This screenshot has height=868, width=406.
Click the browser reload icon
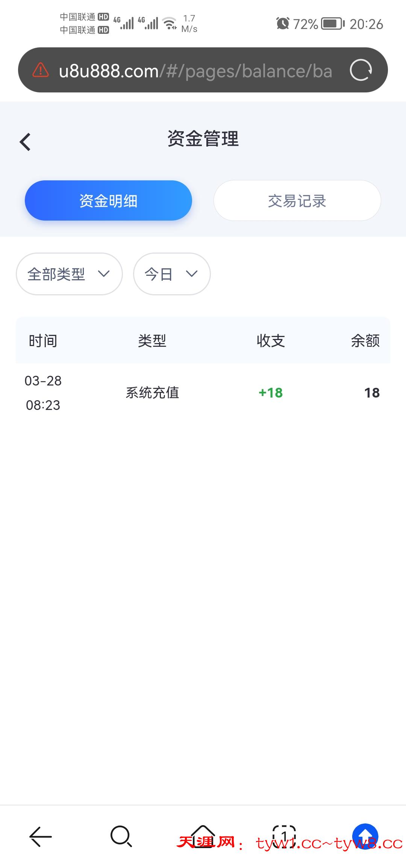click(x=361, y=70)
